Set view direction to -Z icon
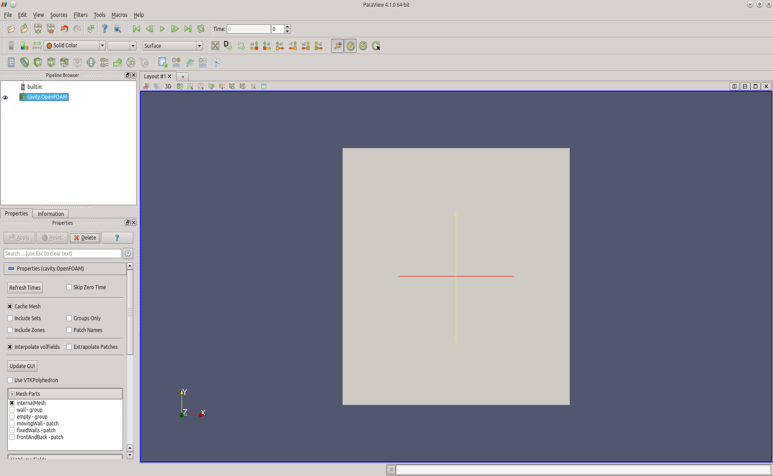The image size is (773, 476). 318,46
